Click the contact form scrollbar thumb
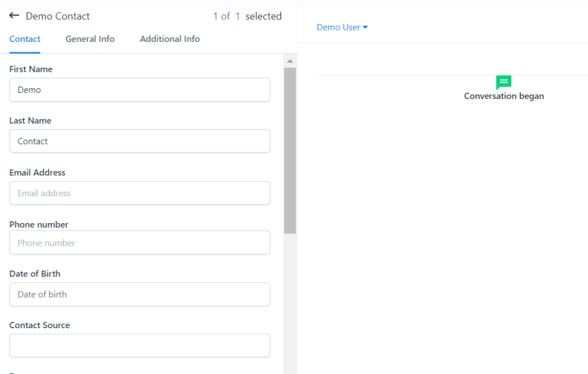This screenshot has height=374, width=588. coord(290,150)
